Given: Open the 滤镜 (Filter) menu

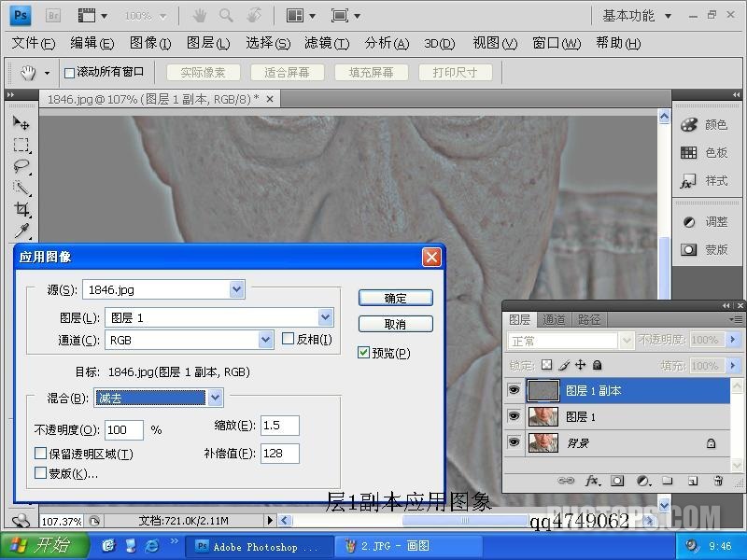Looking at the screenshot, I should click(327, 43).
